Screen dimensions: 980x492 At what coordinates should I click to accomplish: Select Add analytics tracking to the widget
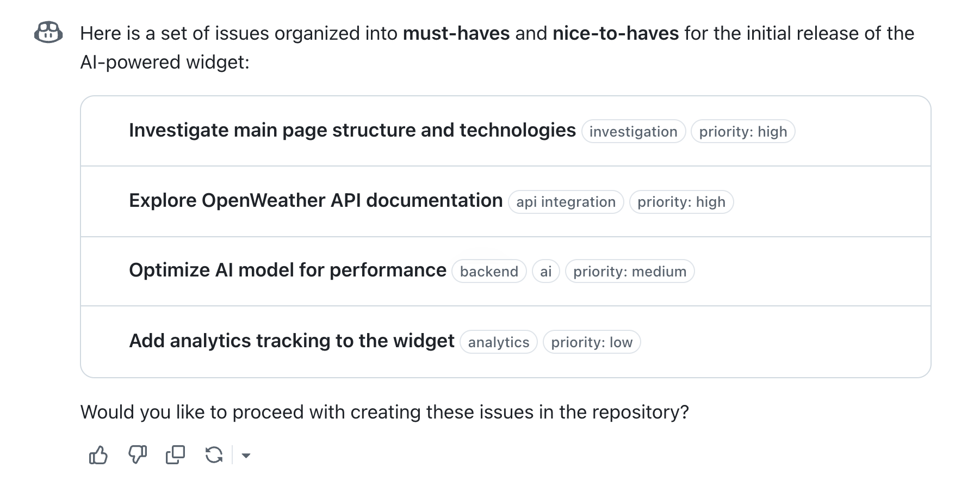click(x=291, y=341)
